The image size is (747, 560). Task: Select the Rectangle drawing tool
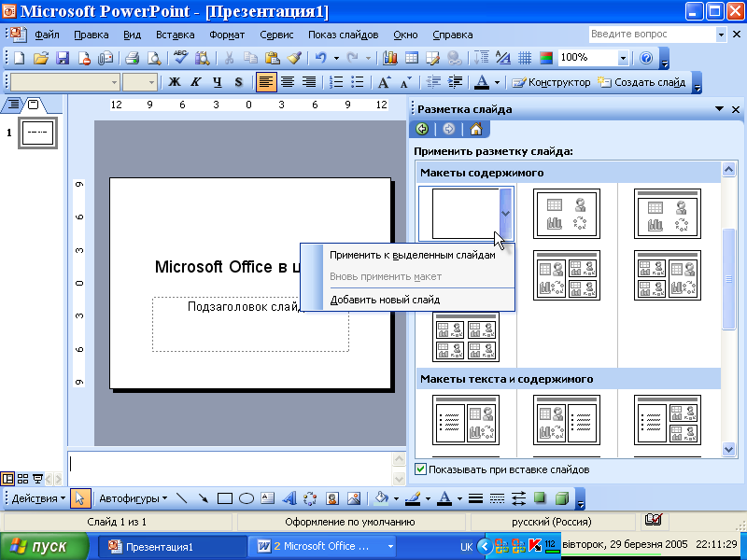[224, 498]
